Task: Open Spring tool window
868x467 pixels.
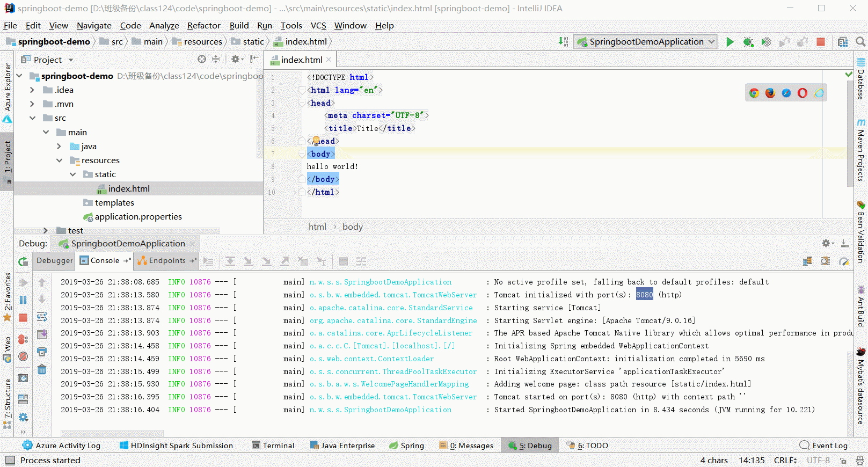Action: tap(406, 446)
